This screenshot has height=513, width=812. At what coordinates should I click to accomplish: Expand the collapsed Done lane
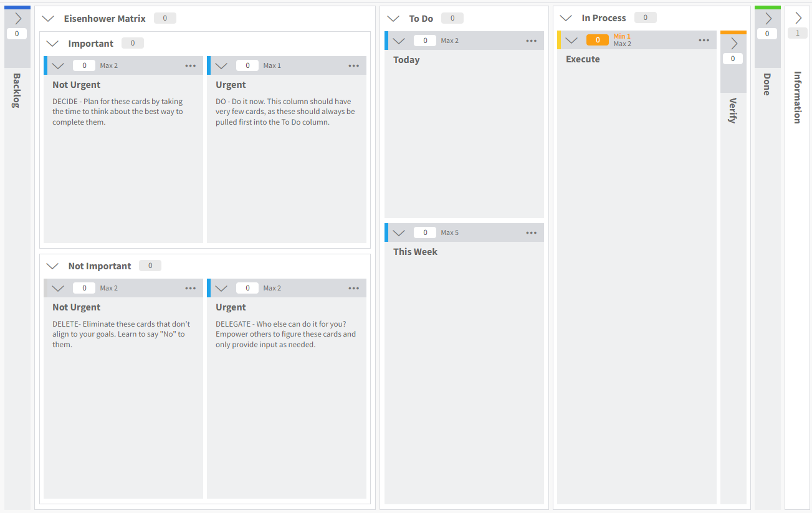[768, 19]
